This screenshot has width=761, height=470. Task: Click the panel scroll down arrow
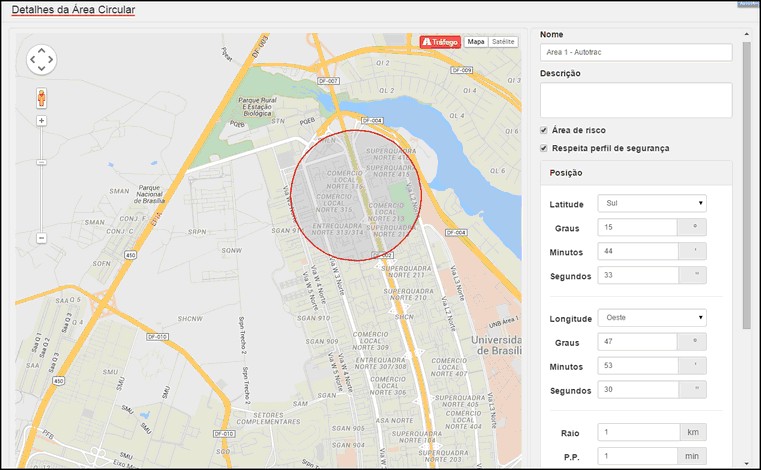(746, 463)
